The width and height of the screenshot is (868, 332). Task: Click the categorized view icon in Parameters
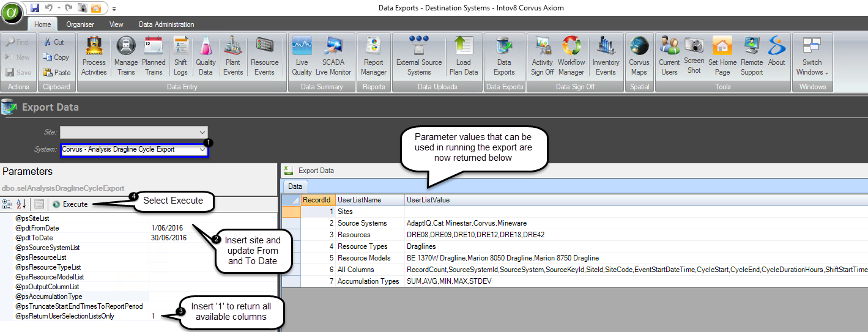[x=7, y=204]
